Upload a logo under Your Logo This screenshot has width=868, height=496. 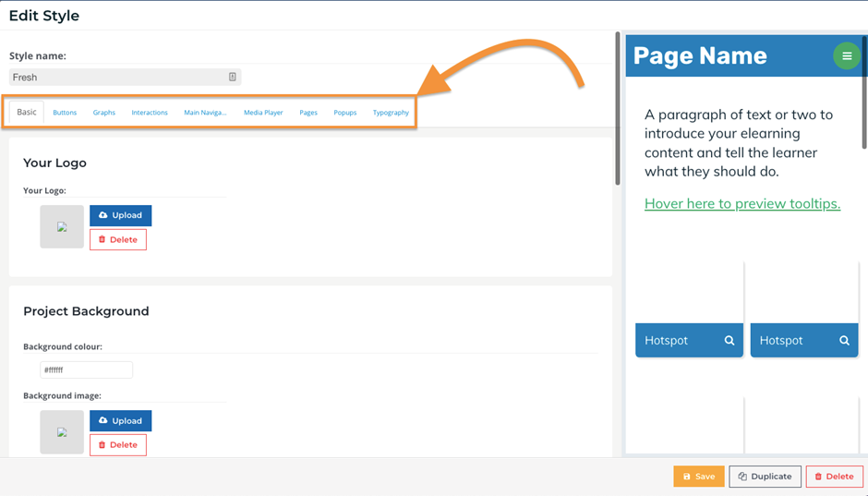(x=121, y=215)
